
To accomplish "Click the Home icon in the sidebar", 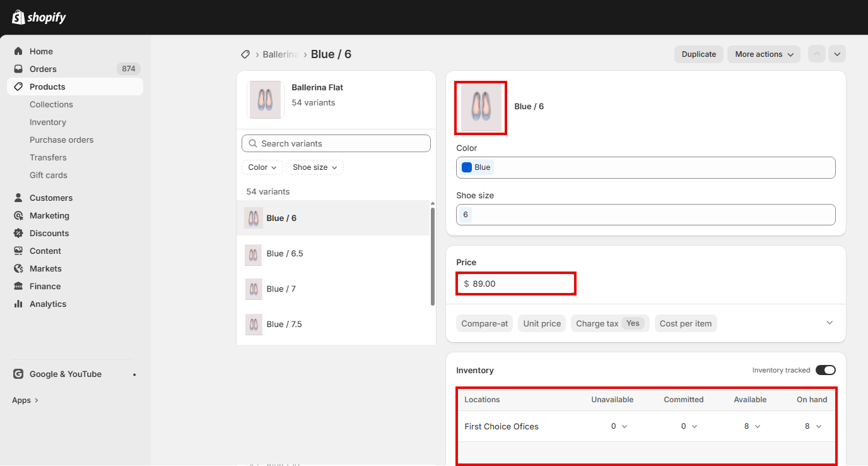I will [x=18, y=51].
